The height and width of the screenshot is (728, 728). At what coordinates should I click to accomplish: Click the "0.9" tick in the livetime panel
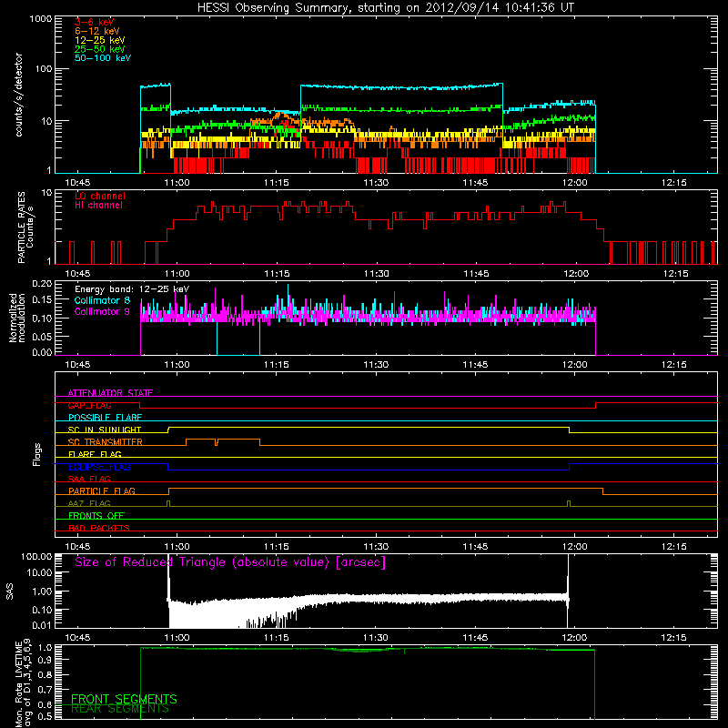pyautogui.click(x=45, y=660)
